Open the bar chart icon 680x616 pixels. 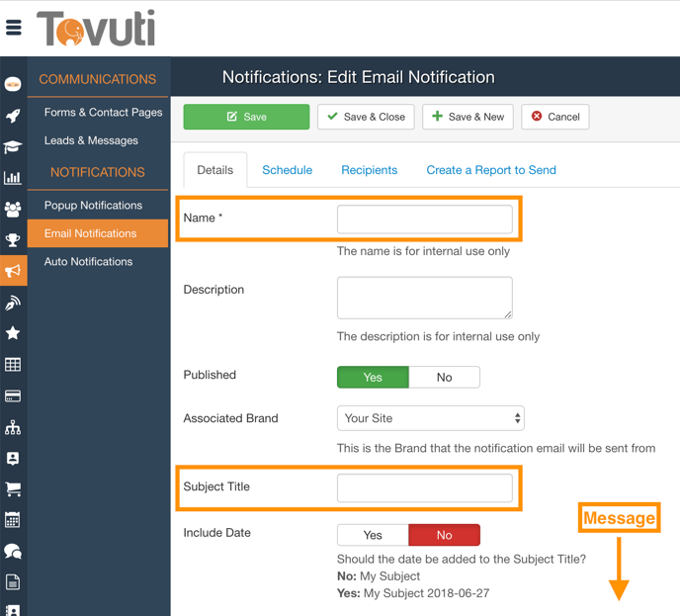(13, 178)
